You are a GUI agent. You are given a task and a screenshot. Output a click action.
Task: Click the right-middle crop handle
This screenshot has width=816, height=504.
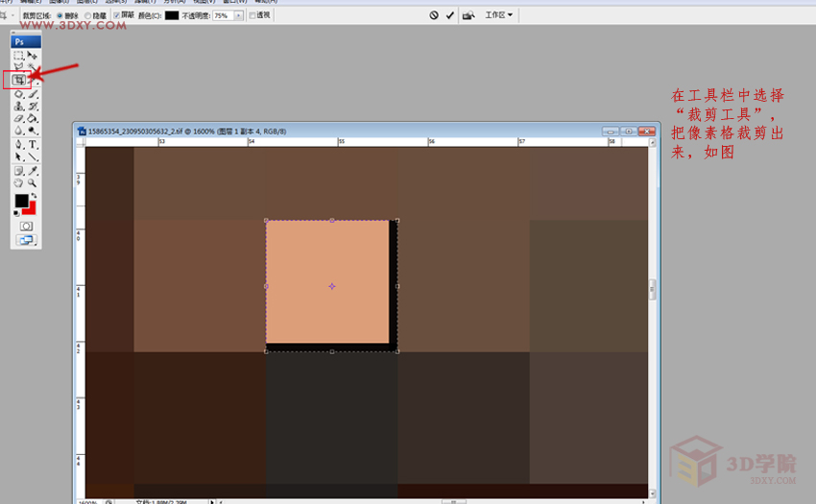397,286
